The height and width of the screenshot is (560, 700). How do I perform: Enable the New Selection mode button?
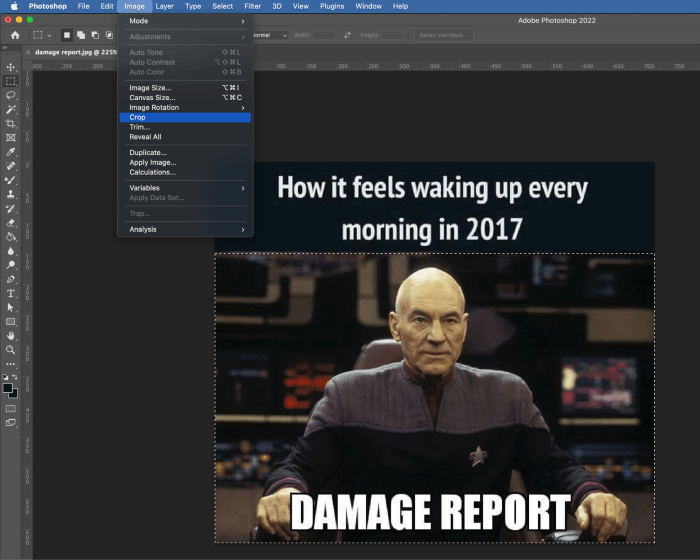67,35
